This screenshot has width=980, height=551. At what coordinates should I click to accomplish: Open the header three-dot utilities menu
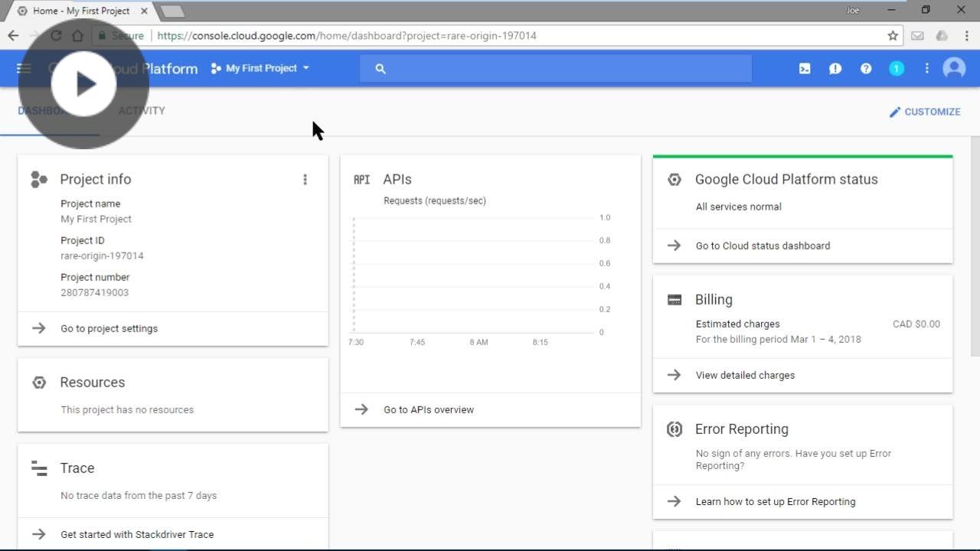tap(926, 68)
